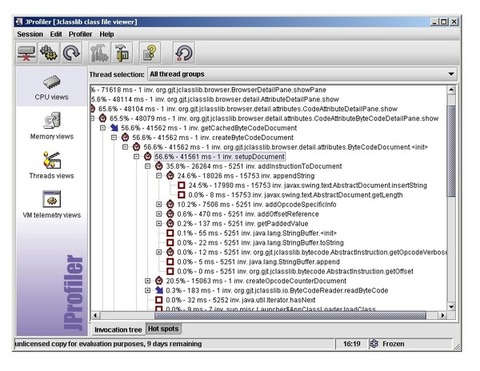Select the addInstructionToDocument tree row
Viewport: 480px width, 371px height.
point(254,166)
